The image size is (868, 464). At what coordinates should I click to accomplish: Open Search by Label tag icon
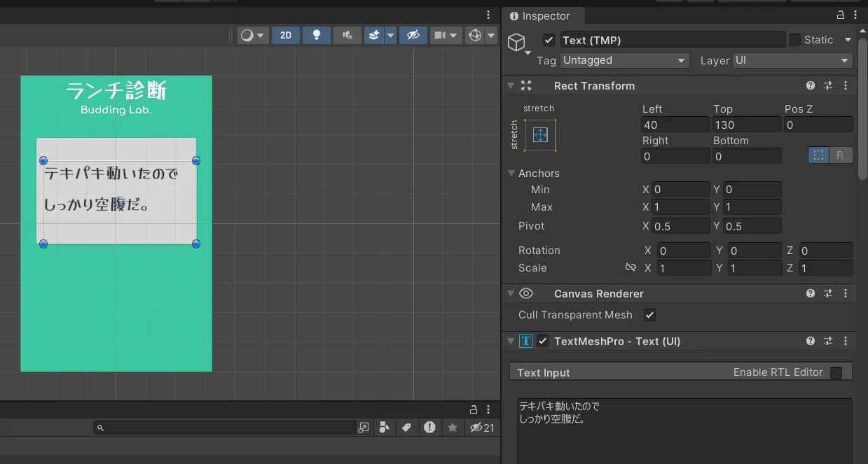406,427
